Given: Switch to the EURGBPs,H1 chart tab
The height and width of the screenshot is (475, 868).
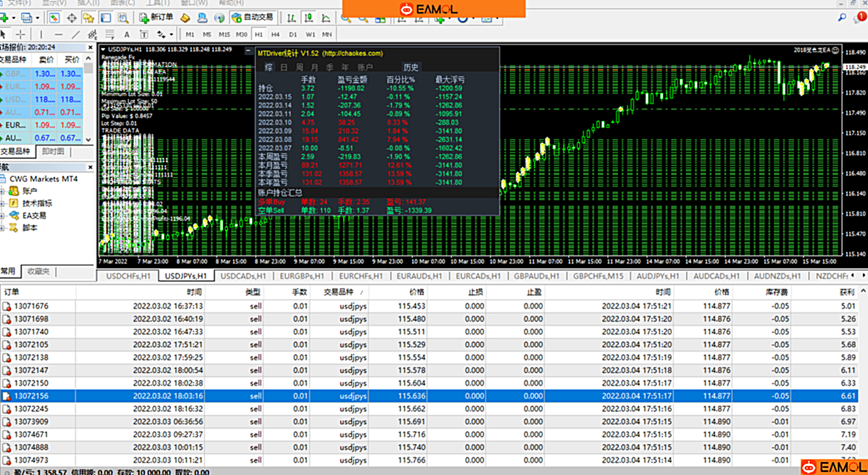Looking at the screenshot, I should click(302, 276).
